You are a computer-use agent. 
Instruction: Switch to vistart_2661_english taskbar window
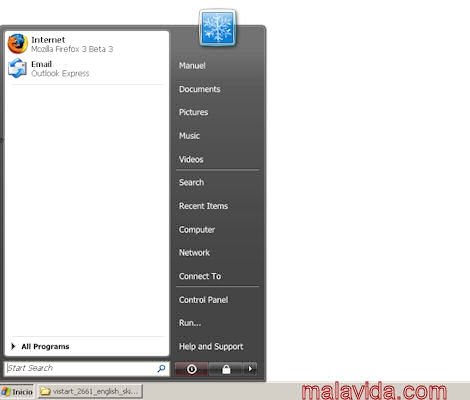click(x=90, y=391)
